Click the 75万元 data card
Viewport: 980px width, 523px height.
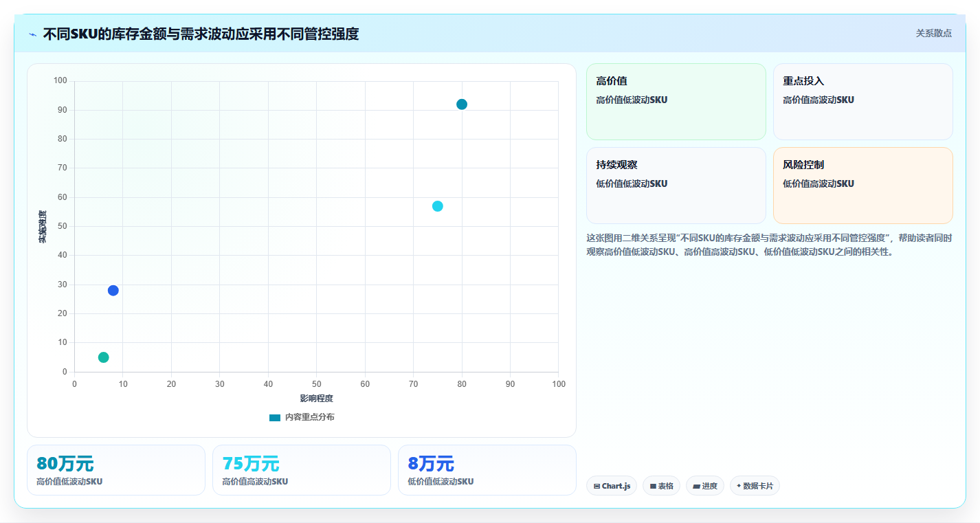click(x=302, y=470)
